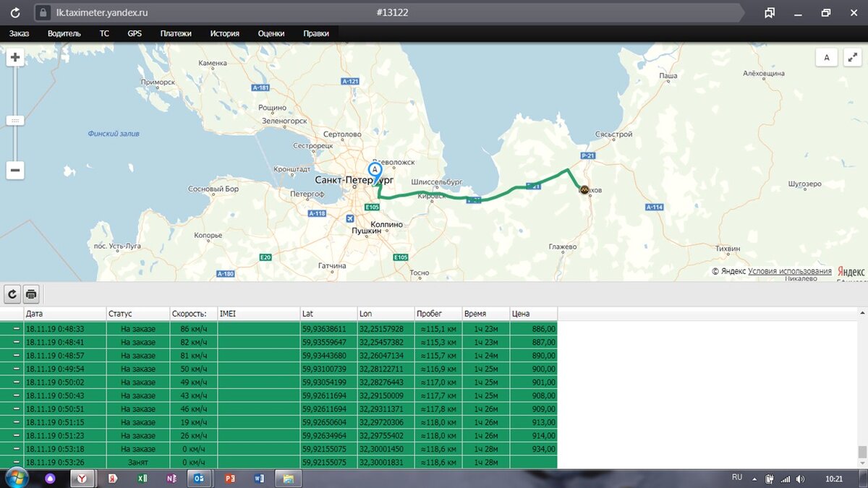Viewport: 868px width, 488px height.
Task: Collapse the row dated 18.11.19 0:48:41
Action: (16, 342)
